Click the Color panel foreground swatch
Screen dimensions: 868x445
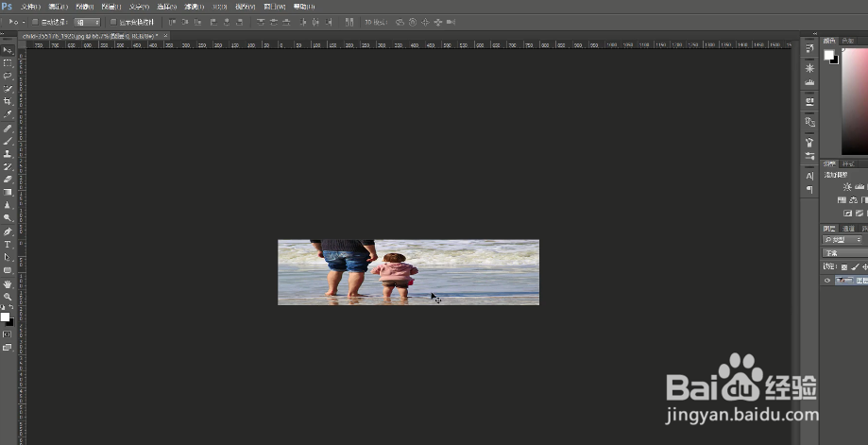click(x=828, y=54)
